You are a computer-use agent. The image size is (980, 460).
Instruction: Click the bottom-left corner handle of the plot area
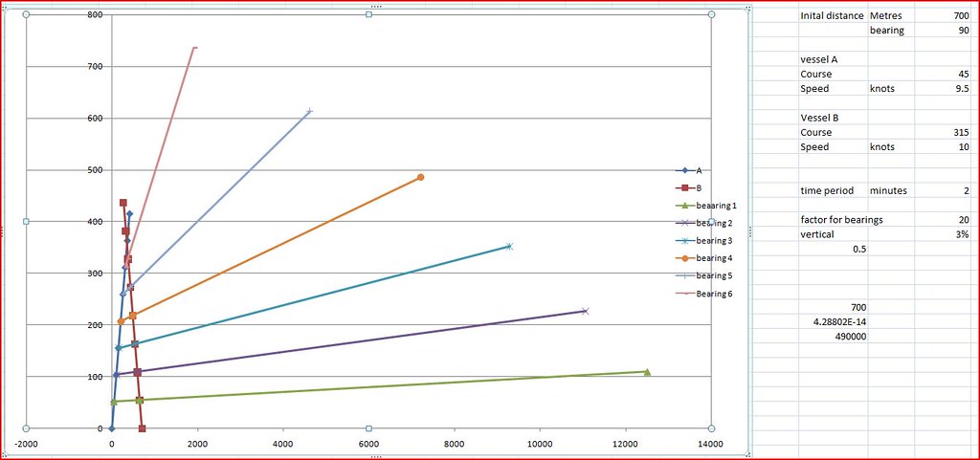pos(26,428)
